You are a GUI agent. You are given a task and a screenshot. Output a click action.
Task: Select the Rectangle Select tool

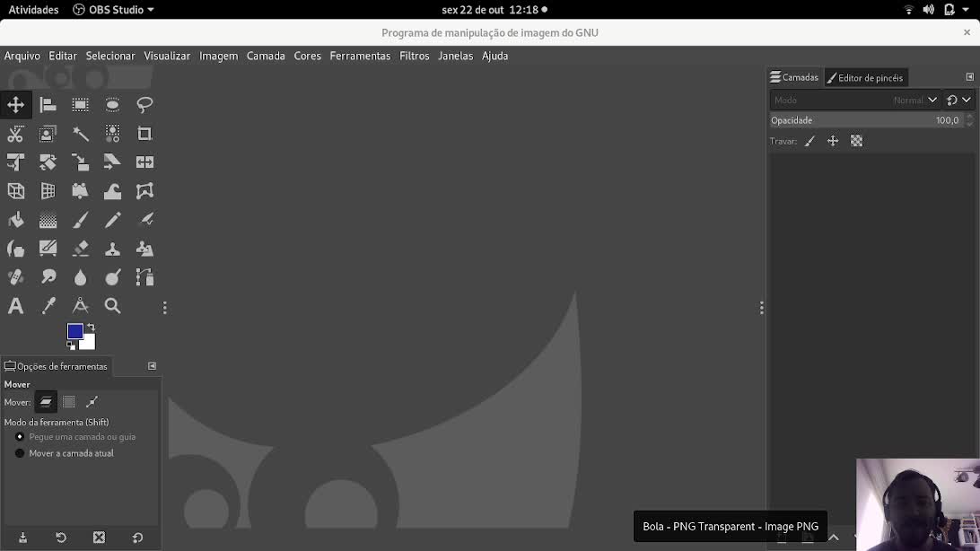80,104
